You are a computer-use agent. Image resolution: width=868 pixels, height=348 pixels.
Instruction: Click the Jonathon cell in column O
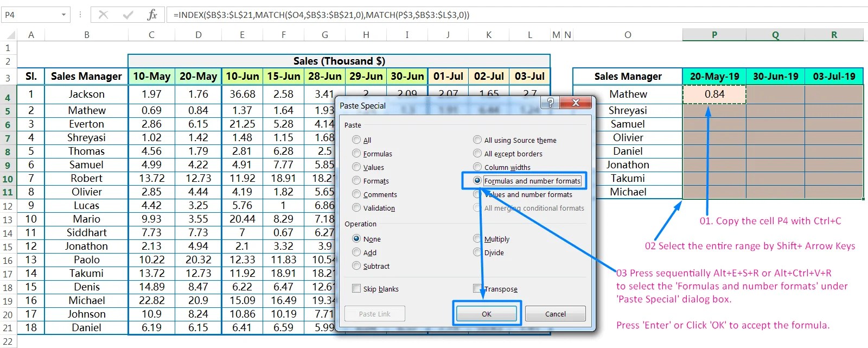click(628, 164)
